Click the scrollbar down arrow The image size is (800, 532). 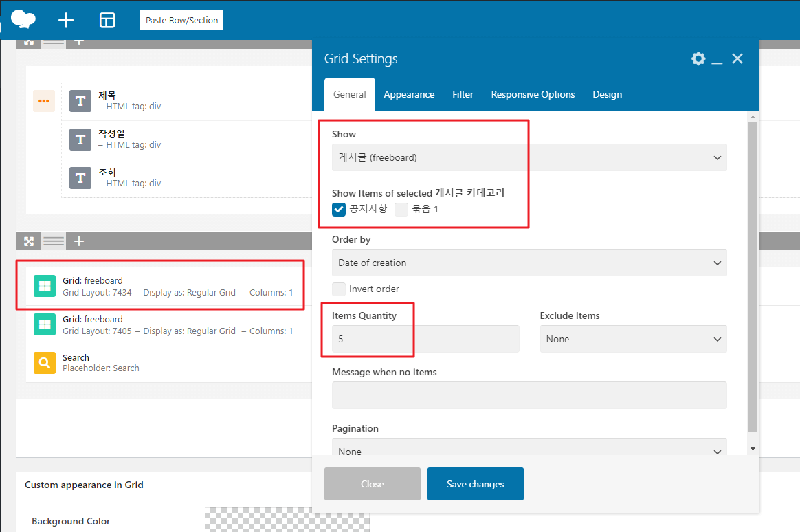(x=753, y=449)
